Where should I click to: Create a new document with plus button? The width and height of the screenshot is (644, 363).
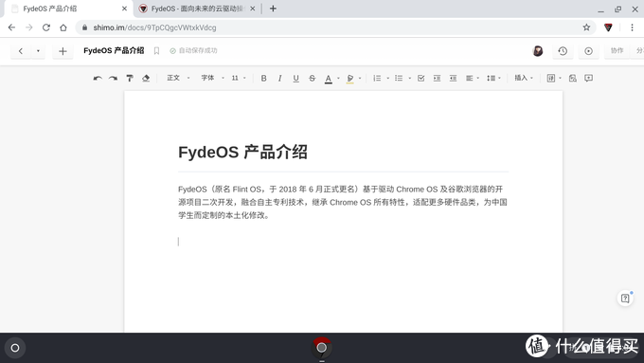(63, 51)
